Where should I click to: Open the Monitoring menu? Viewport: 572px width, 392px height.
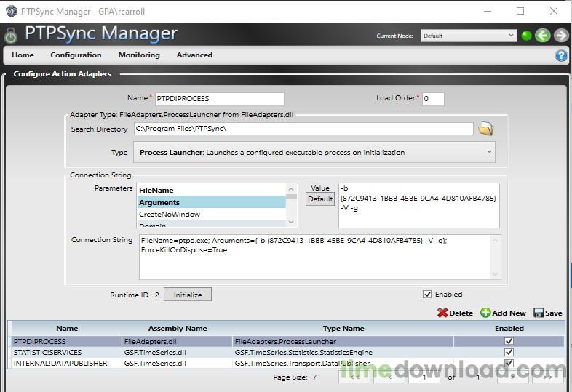click(x=139, y=55)
